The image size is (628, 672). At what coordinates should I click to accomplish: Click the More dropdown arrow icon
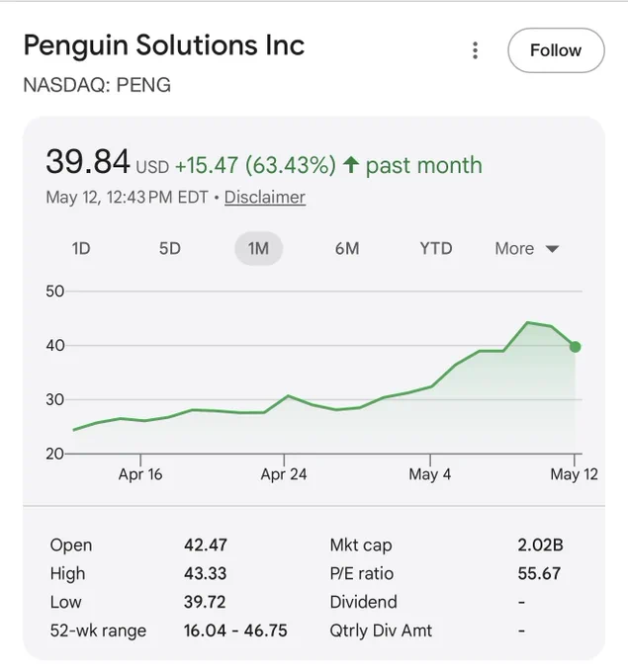552,249
